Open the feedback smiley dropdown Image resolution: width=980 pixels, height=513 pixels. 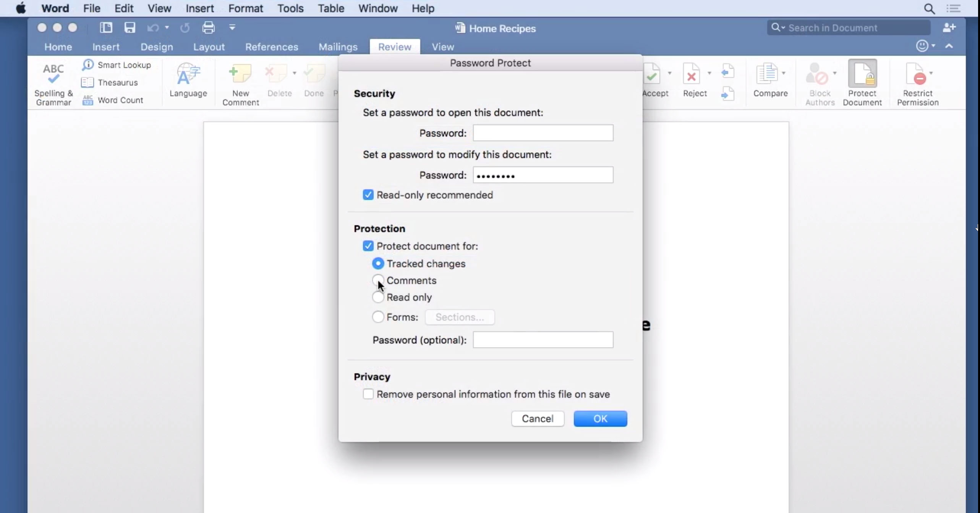(925, 46)
